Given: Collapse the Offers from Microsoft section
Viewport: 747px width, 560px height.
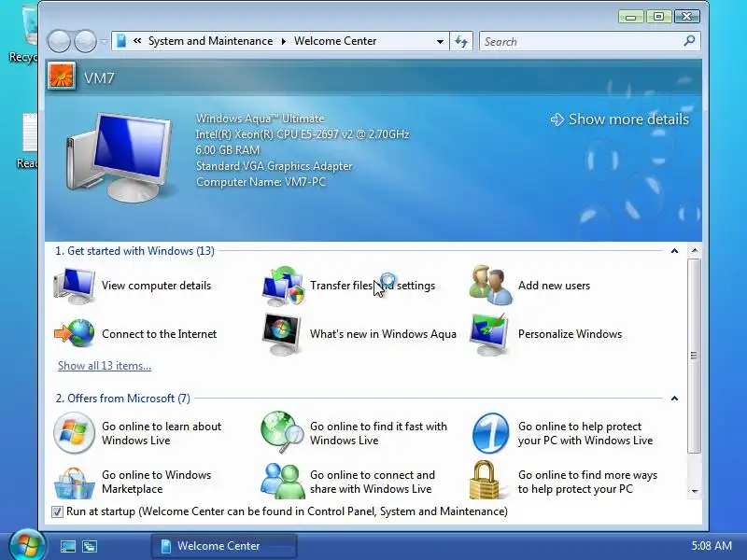Looking at the screenshot, I should click(x=674, y=399).
